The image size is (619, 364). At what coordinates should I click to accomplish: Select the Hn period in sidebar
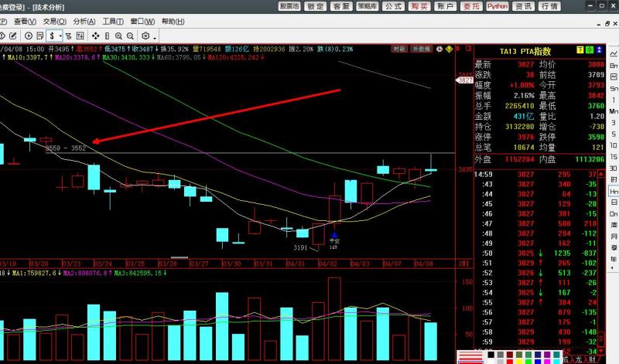[x=614, y=192]
